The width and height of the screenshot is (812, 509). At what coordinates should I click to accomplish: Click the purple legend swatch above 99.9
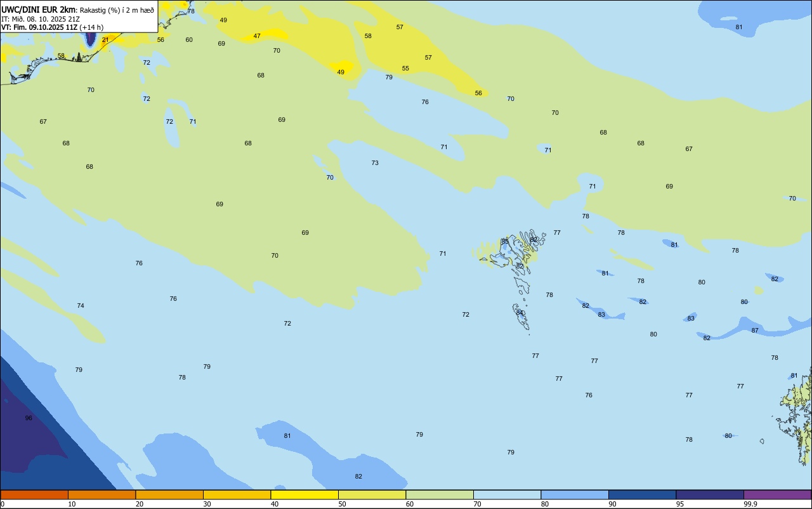click(777, 494)
